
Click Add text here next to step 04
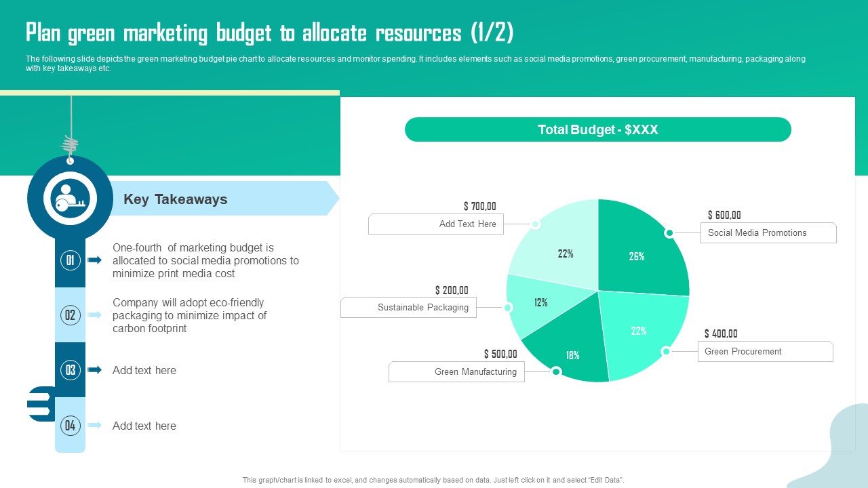(144, 426)
